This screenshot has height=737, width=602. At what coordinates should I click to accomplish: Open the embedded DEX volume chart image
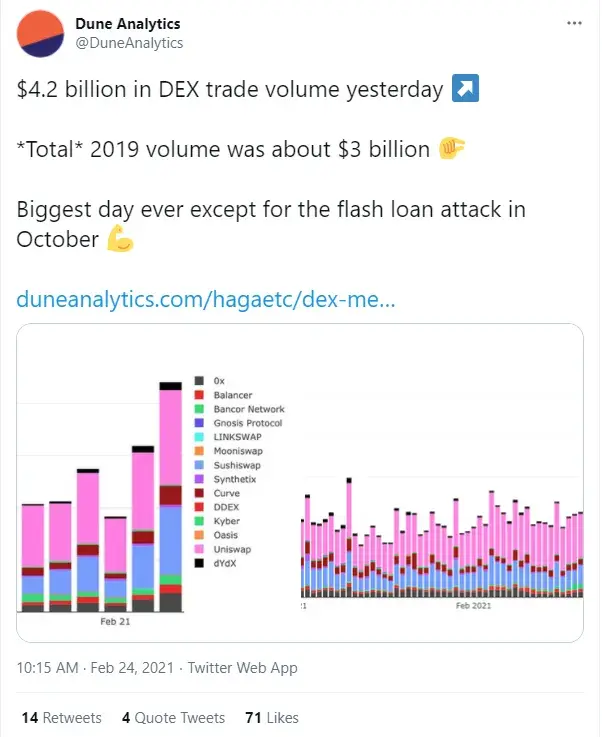click(300, 483)
